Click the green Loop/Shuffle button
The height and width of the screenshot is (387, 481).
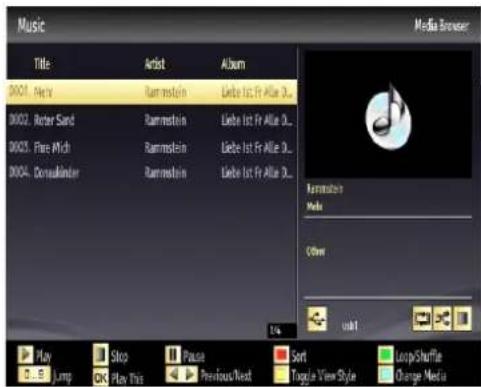pyautogui.click(x=385, y=355)
